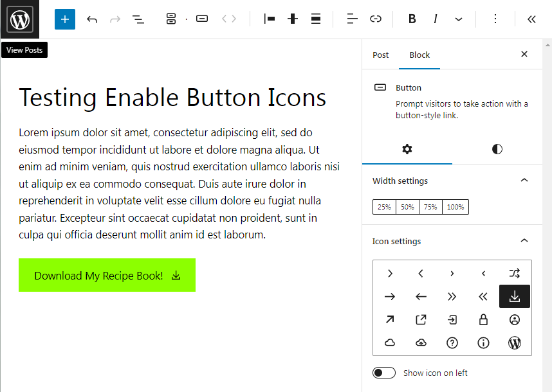Screen dimensions: 552x392
Task: Switch to block Styles tab
Action: pos(497,149)
